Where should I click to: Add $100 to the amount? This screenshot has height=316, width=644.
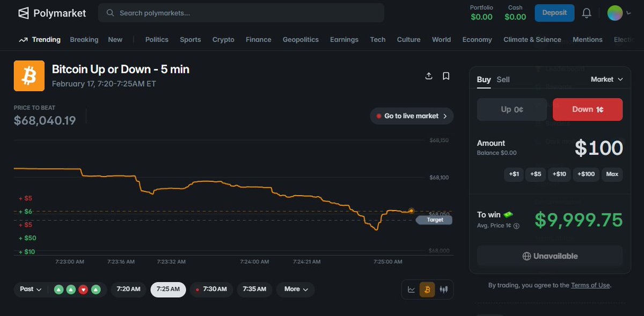pos(586,174)
